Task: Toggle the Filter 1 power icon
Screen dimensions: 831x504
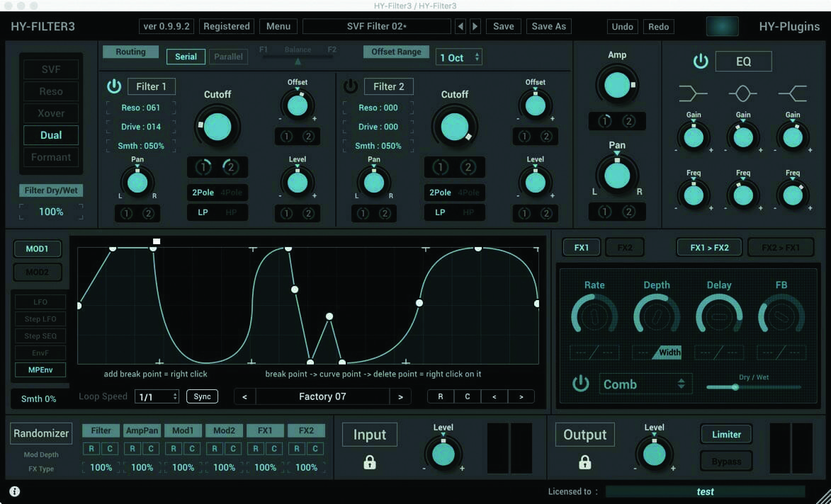Action: pyautogui.click(x=114, y=86)
